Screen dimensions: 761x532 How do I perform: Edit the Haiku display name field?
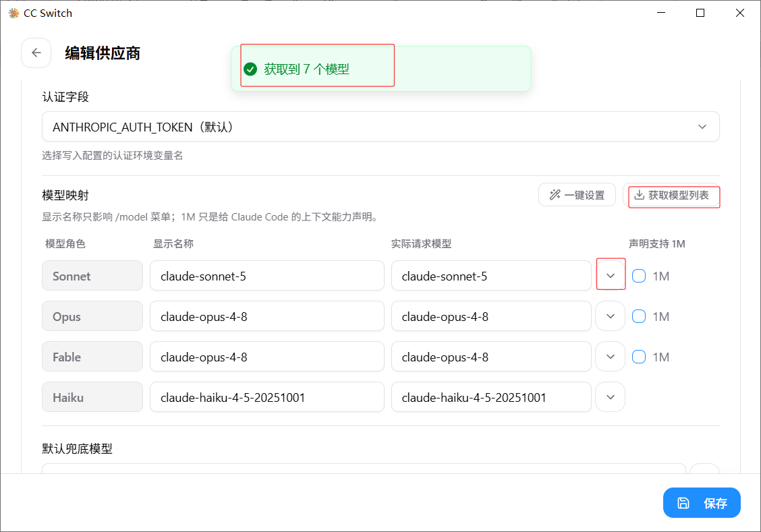(267, 397)
